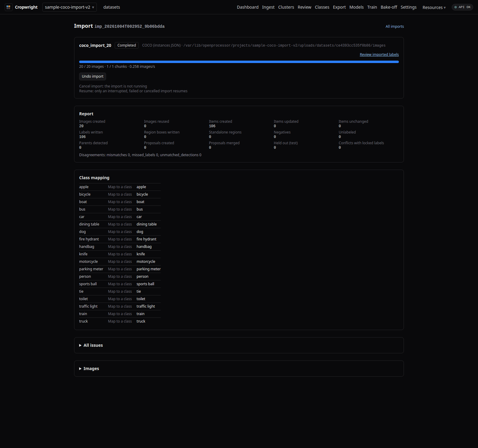This screenshot has width=478, height=448.
Task: Click the Completed status badge
Action: click(127, 45)
